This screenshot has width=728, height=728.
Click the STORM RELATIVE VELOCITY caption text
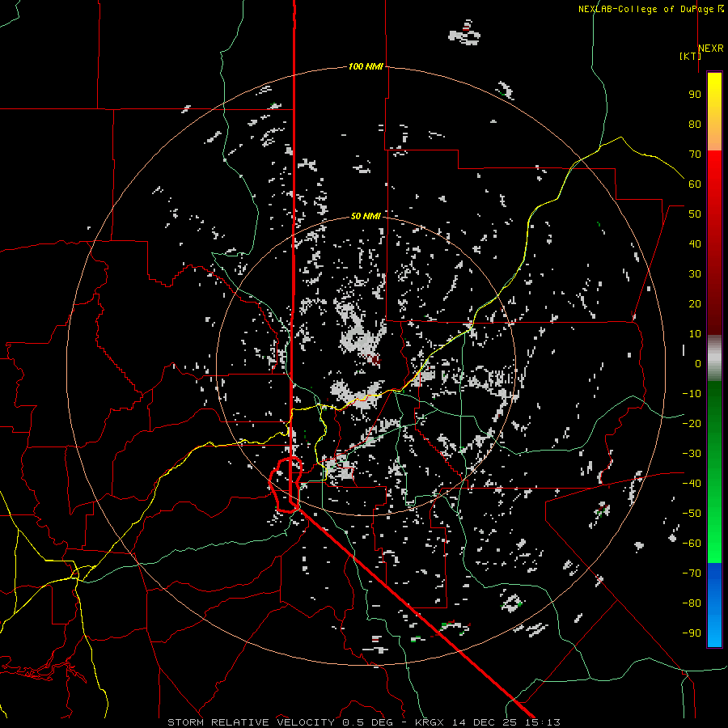pos(251,722)
